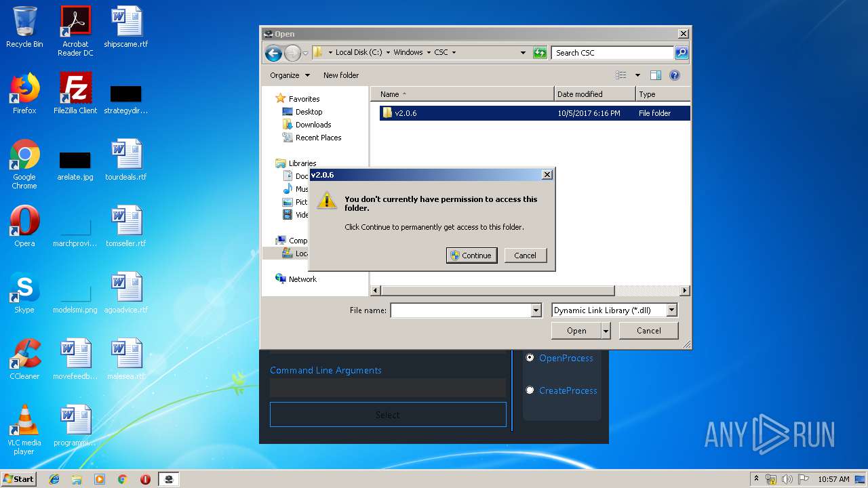Open VLC media player shortcut
The height and width of the screenshot is (488, 868).
pos(24,430)
